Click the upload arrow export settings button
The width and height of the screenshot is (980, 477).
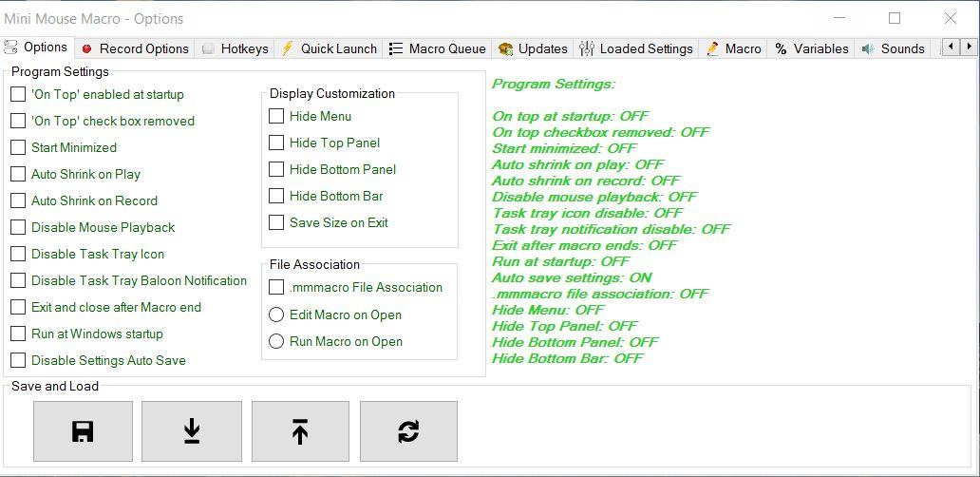[300, 431]
